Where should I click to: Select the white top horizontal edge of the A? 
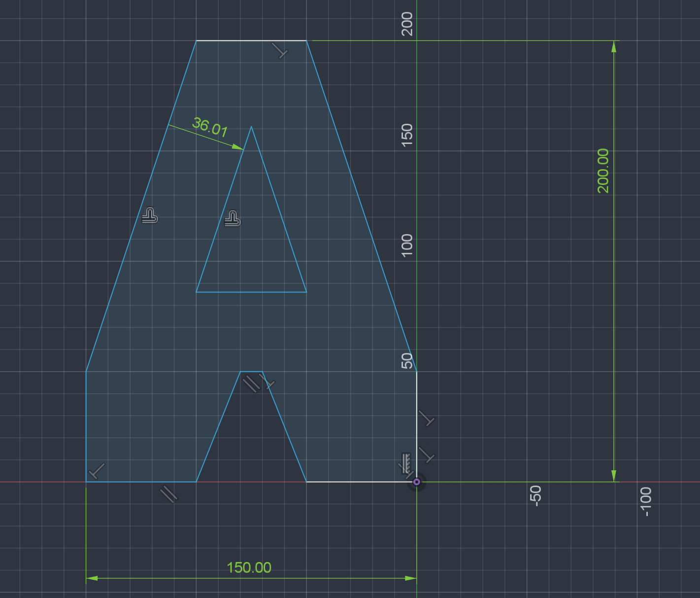251,40
